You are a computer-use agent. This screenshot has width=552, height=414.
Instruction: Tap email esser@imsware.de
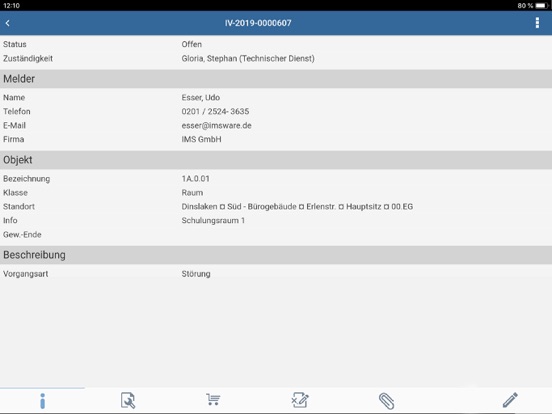(217, 126)
